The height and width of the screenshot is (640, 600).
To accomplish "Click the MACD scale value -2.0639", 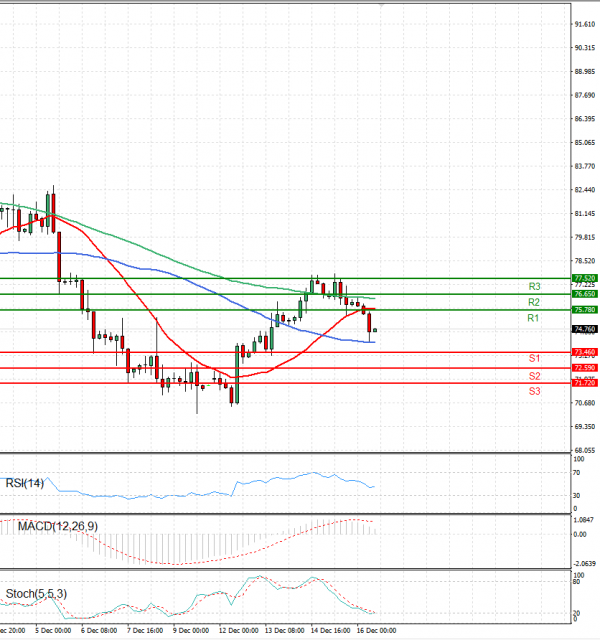I will pyautogui.click(x=584, y=564).
